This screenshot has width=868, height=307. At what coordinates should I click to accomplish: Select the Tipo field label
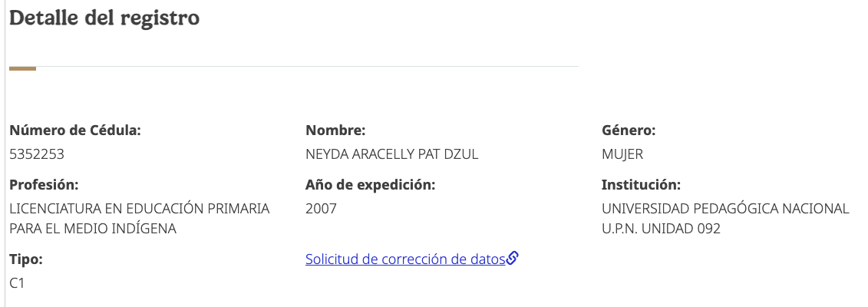click(x=25, y=259)
